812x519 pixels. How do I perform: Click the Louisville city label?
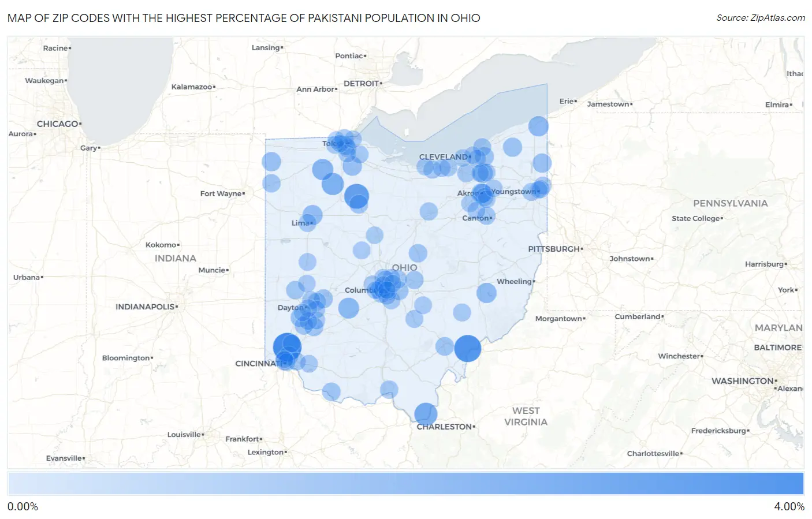click(184, 435)
